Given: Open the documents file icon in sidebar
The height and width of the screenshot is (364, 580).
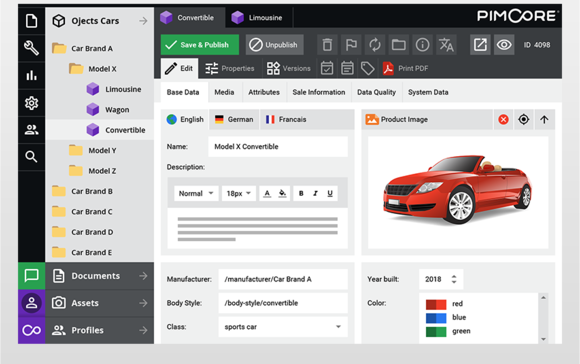Looking at the screenshot, I should point(31,20).
